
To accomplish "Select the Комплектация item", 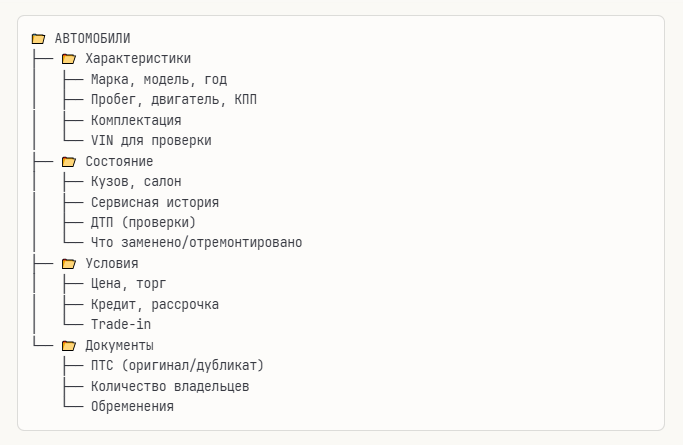I will tap(135, 120).
